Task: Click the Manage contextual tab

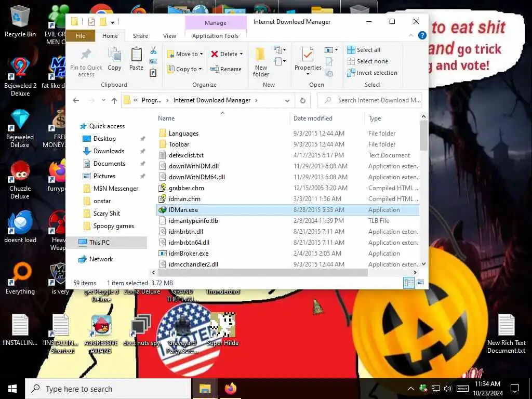Action: point(216,23)
